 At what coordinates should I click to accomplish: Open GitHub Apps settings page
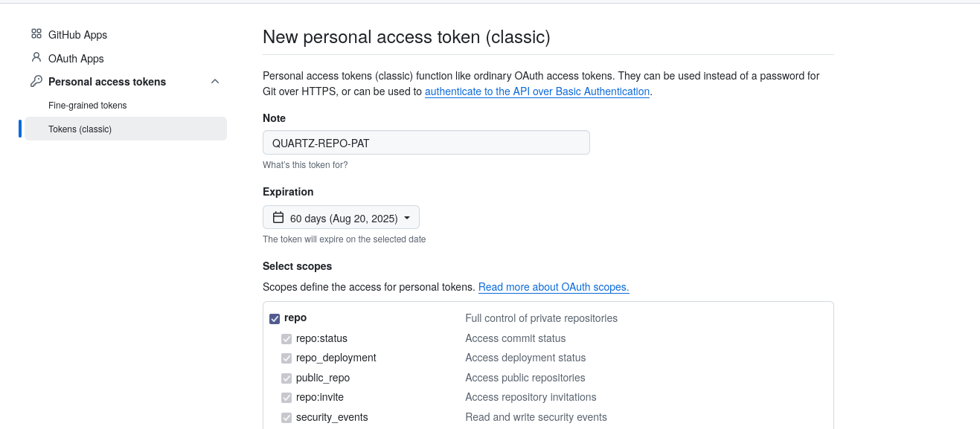[77, 35]
